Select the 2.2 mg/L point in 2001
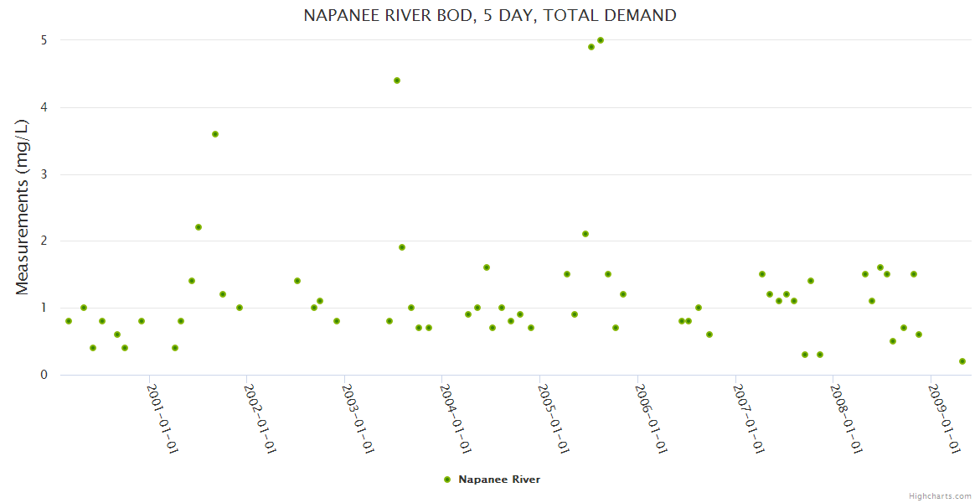 pos(199,227)
